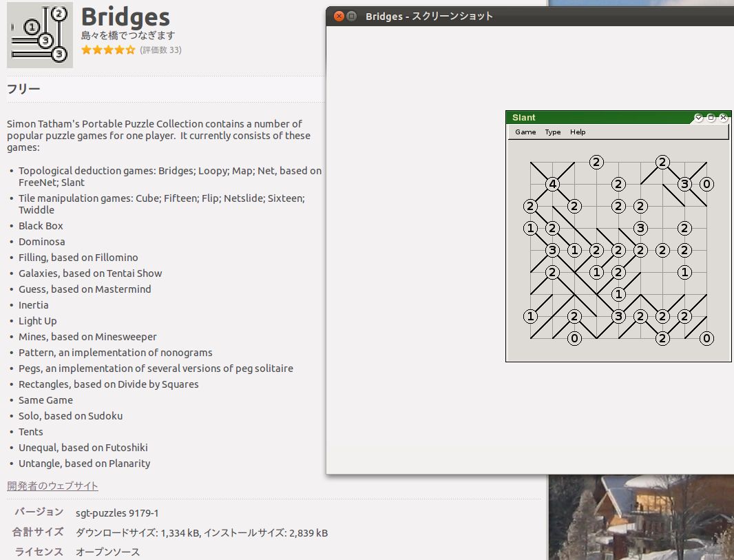Screen dimensions: 734x560
Task: Click the "Bridges - スクリーンショット" window title
Action: pos(429,17)
